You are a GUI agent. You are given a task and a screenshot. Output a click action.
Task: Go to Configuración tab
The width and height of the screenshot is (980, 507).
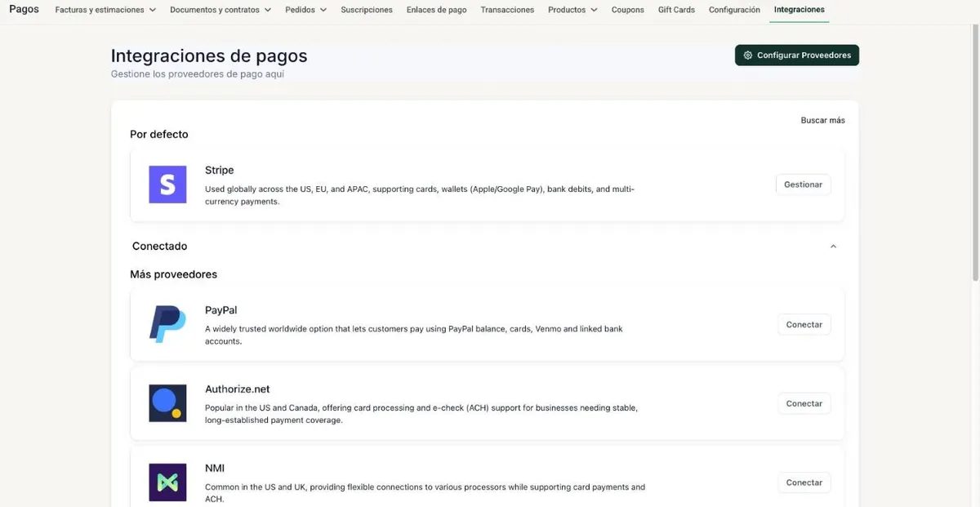pyautogui.click(x=734, y=10)
